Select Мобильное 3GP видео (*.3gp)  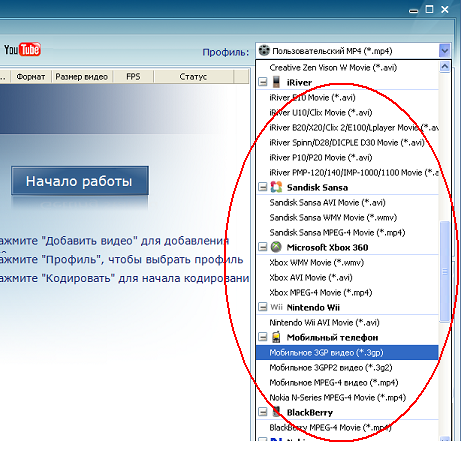click(x=347, y=352)
